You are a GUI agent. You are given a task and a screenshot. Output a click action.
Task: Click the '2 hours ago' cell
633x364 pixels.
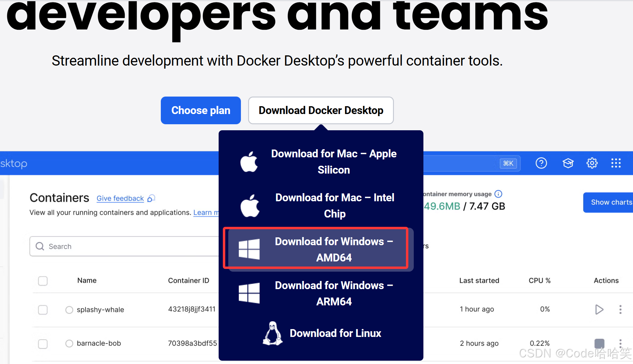click(479, 344)
